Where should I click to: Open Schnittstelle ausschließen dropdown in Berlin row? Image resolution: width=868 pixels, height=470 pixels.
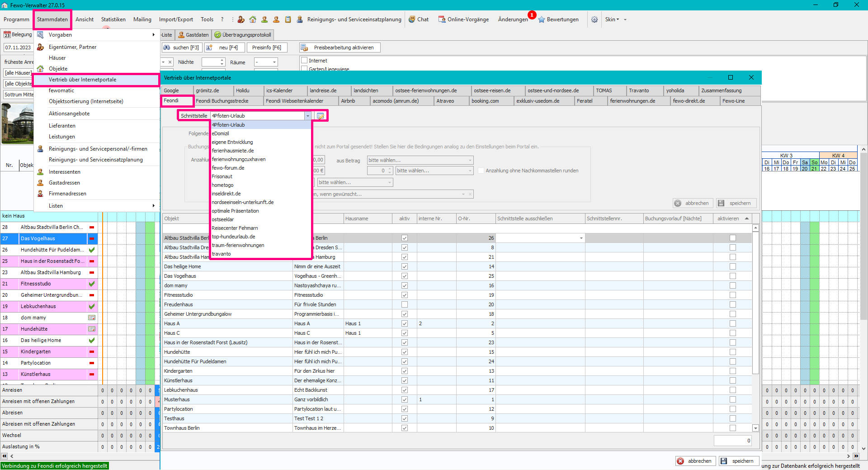581,238
